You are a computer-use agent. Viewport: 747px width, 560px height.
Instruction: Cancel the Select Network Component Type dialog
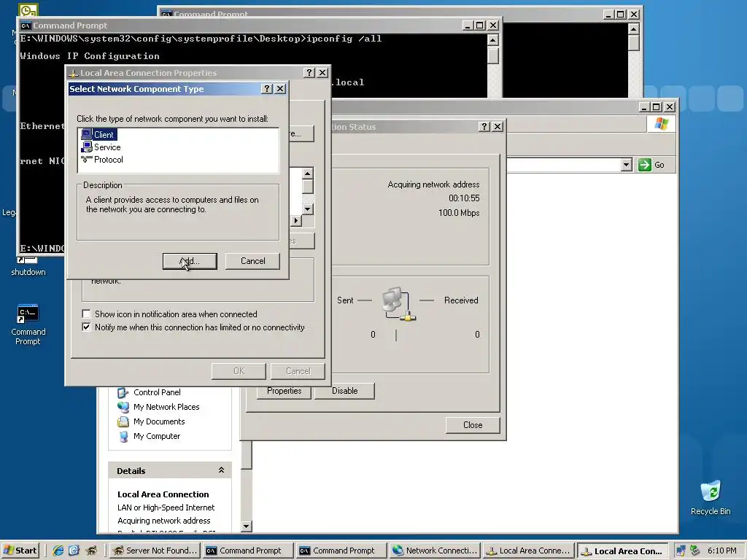tap(252, 261)
